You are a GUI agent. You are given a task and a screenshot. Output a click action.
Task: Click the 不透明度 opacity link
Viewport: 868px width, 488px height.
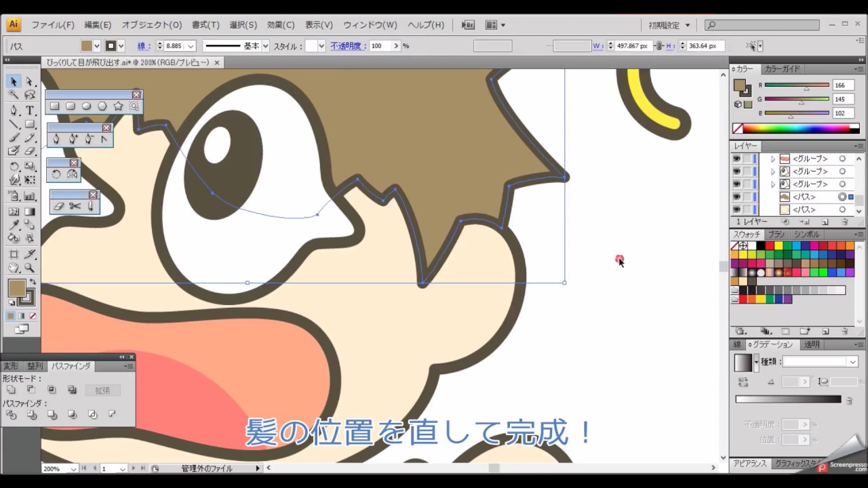pos(348,46)
